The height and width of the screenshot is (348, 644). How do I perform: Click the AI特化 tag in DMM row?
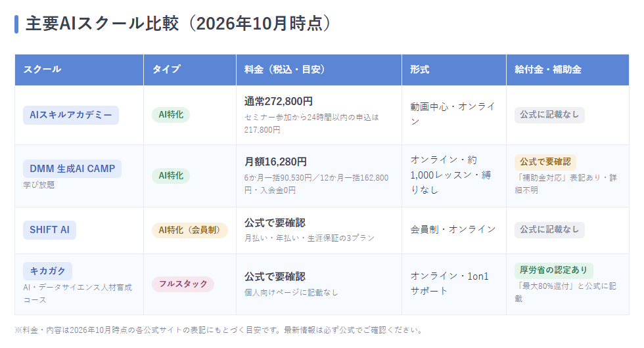171,176
